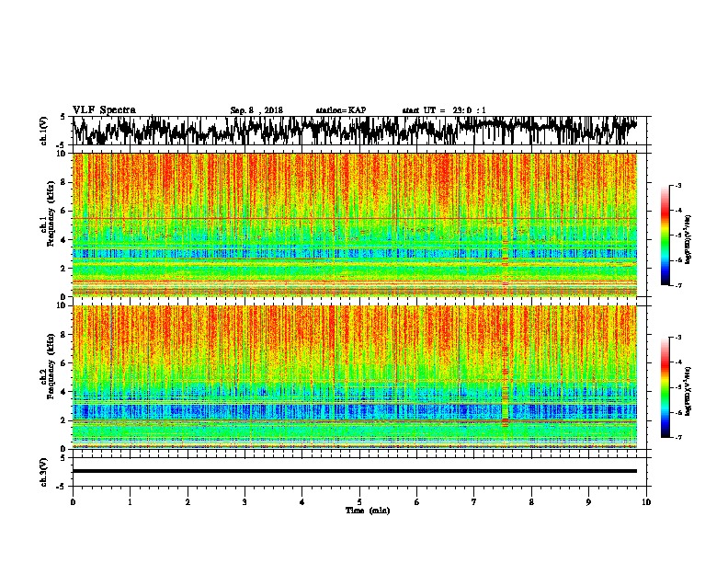
Task: Click the ch.1 frequency tick label "8"
Action: (x=63, y=182)
